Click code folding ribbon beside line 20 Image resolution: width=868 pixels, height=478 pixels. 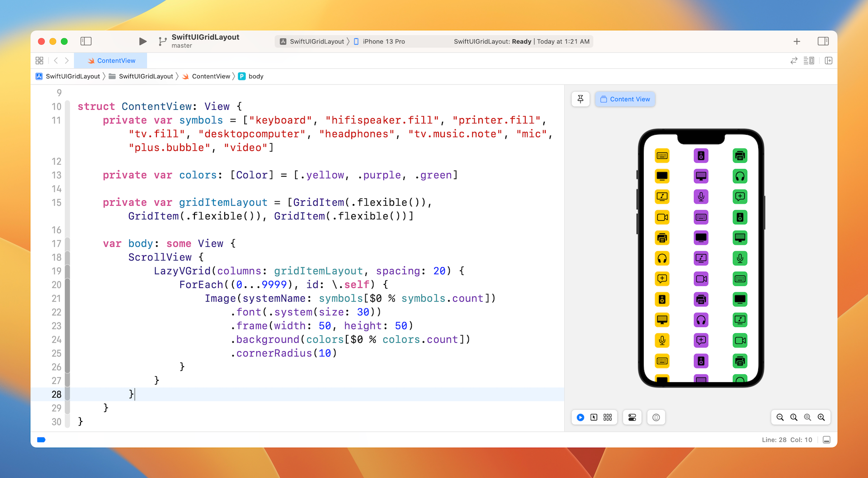(67, 285)
